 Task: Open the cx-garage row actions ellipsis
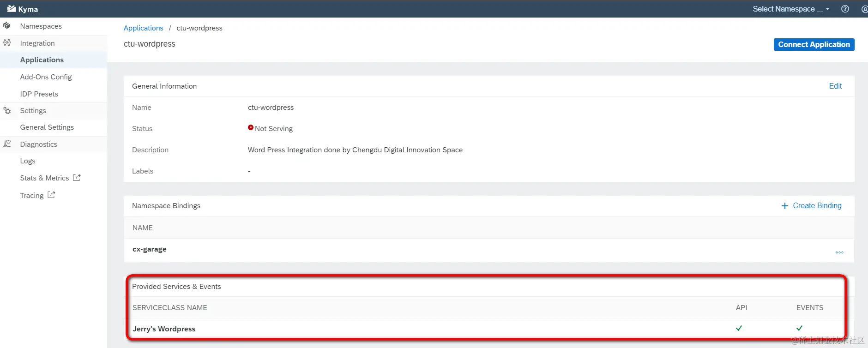click(839, 252)
